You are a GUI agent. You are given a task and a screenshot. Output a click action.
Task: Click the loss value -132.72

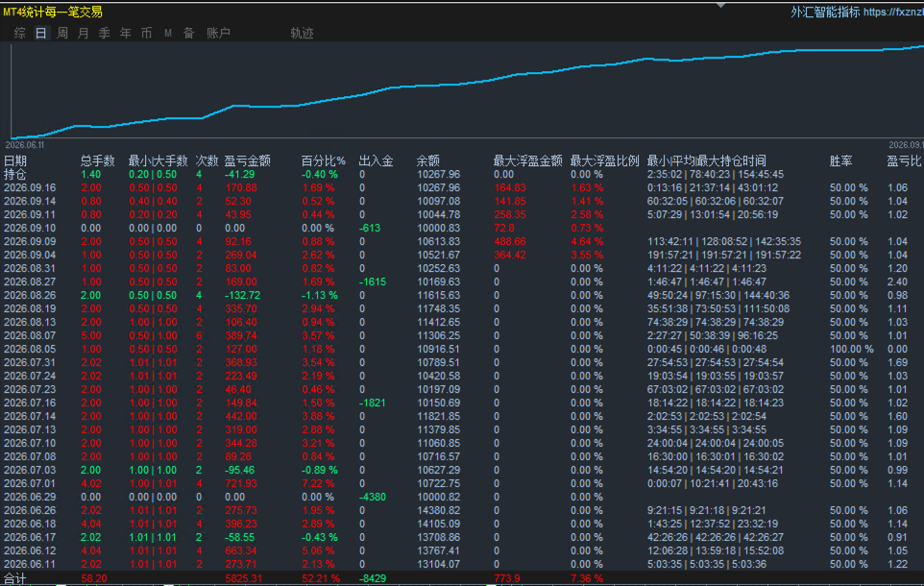point(242,295)
